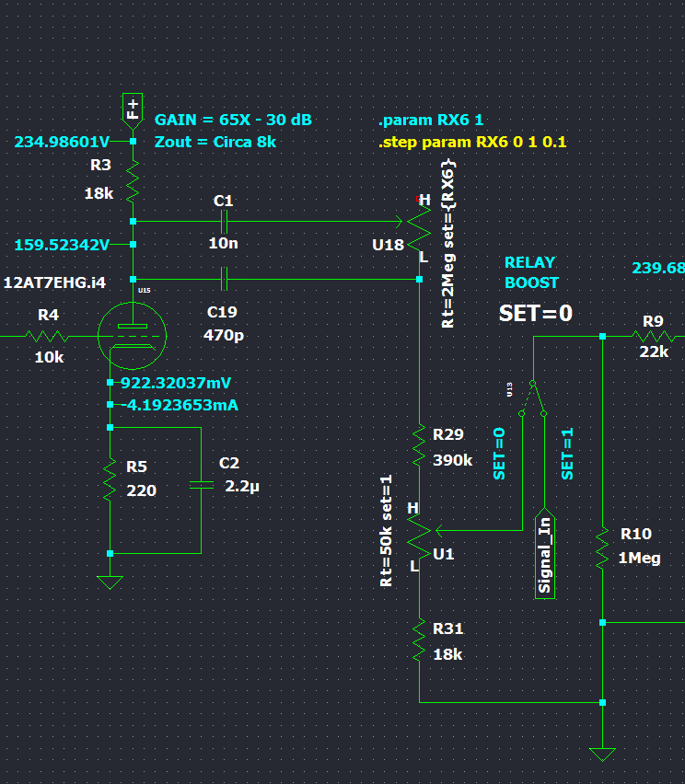Click the R31 18k resistor symbol
685x784 pixels.
click(x=419, y=640)
